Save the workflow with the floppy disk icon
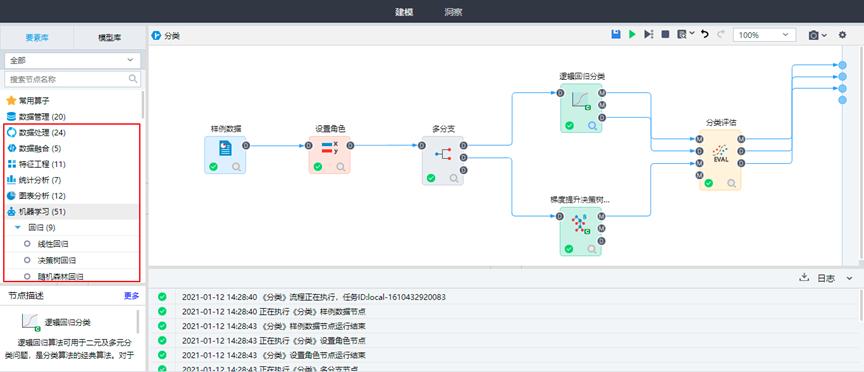 [616, 35]
